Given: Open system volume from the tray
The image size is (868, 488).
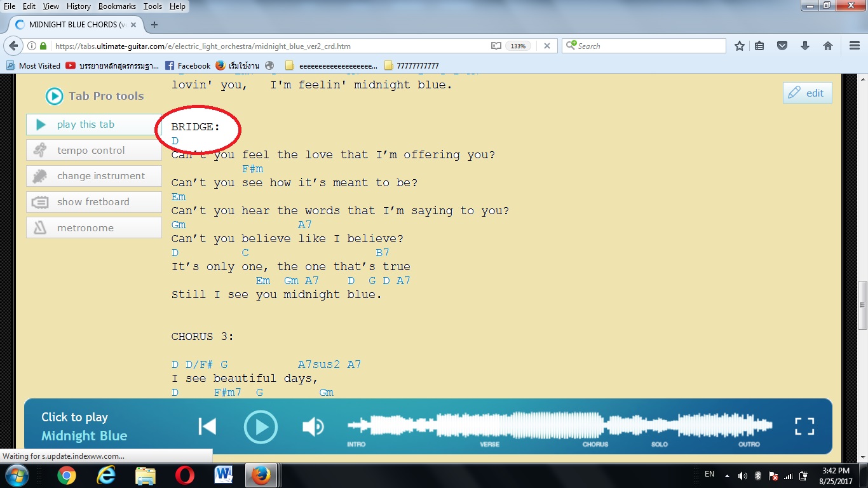Looking at the screenshot, I should click(742, 475).
